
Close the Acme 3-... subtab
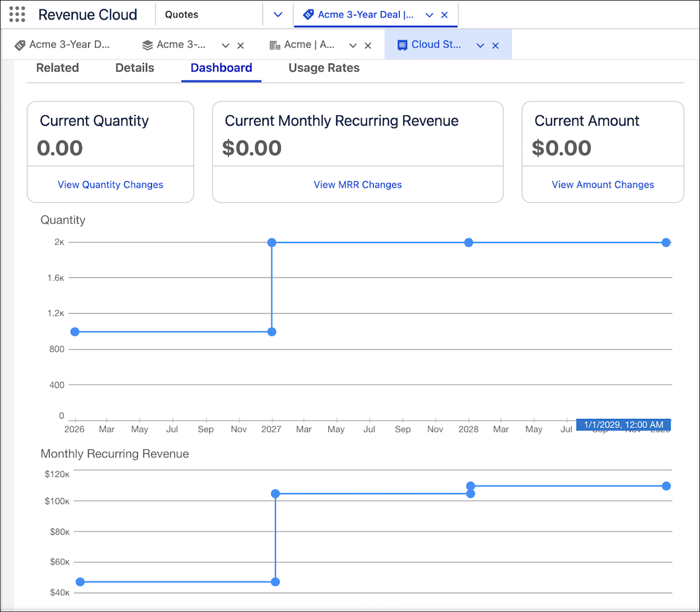click(240, 45)
